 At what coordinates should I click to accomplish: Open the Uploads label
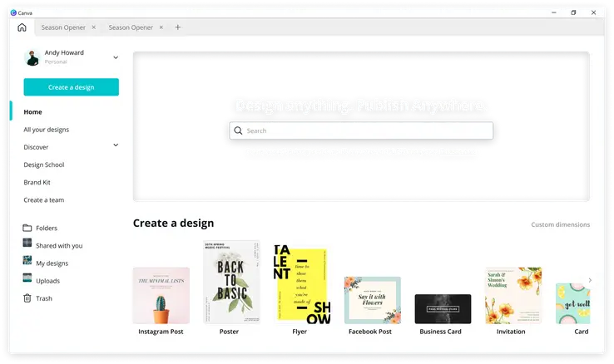(x=47, y=281)
